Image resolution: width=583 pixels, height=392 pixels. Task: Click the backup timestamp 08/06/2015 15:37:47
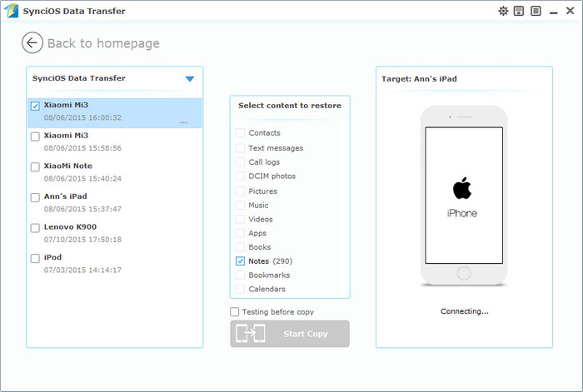point(82,209)
